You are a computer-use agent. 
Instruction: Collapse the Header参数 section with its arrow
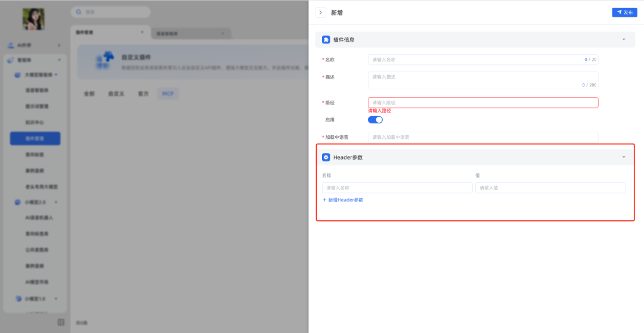[624, 157]
